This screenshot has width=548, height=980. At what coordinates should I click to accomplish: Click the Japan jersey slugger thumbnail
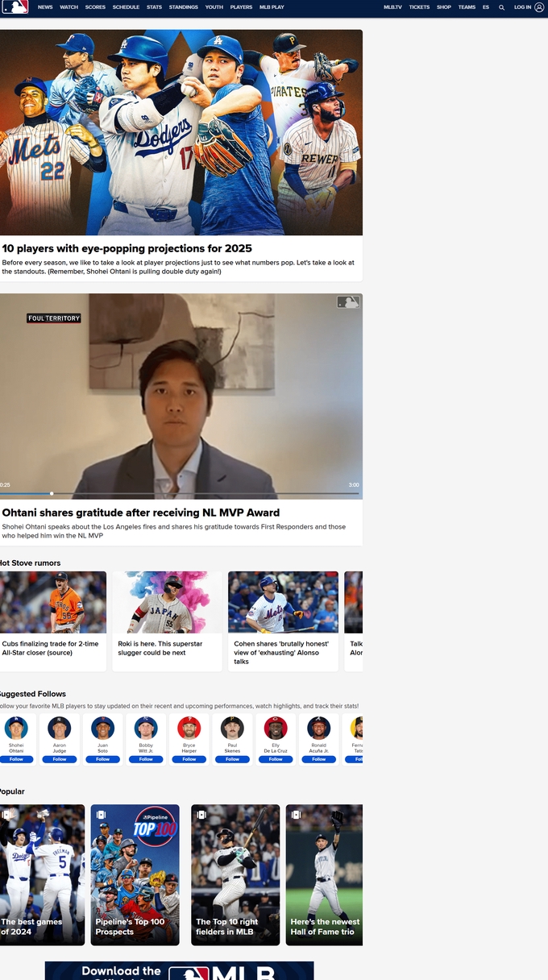coord(167,602)
